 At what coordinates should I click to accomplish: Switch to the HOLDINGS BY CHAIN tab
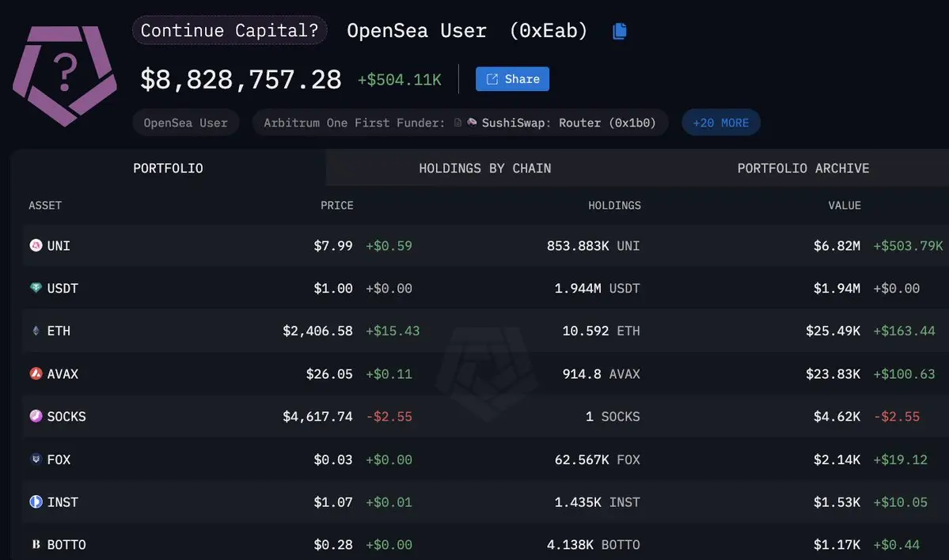pyautogui.click(x=484, y=168)
